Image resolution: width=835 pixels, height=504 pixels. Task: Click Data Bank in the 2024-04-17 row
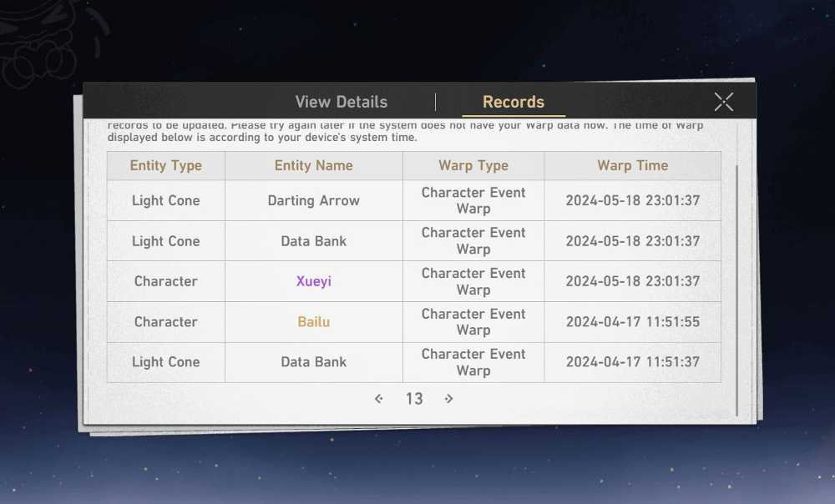tap(314, 362)
